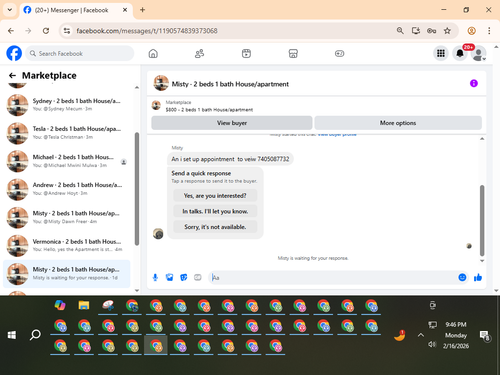The image size is (500, 375).
Task: Open the Sydney conversation
Action: [67, 105]
